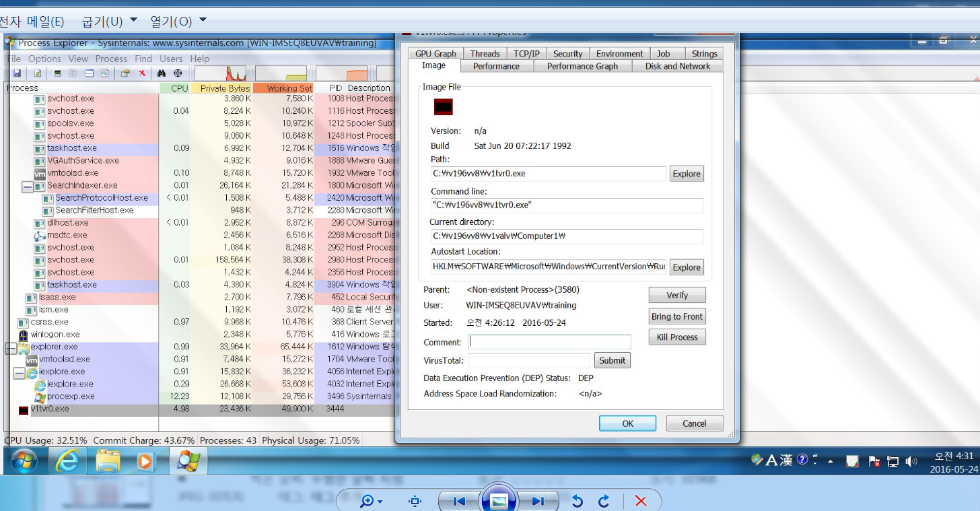Show hidden tray icons arrow
This screenshot has width=980, height=511.
(x=831, y=461)
